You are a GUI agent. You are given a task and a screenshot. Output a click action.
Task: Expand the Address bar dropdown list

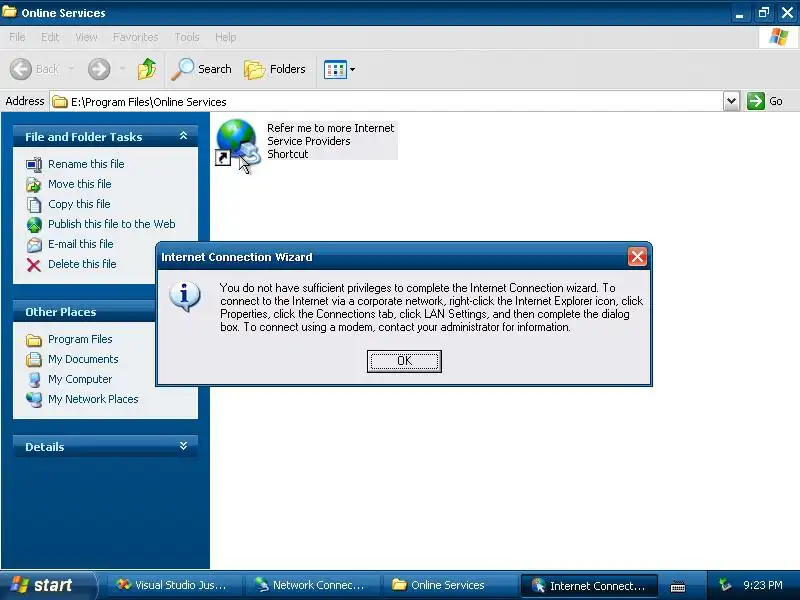tap(731, 101)
